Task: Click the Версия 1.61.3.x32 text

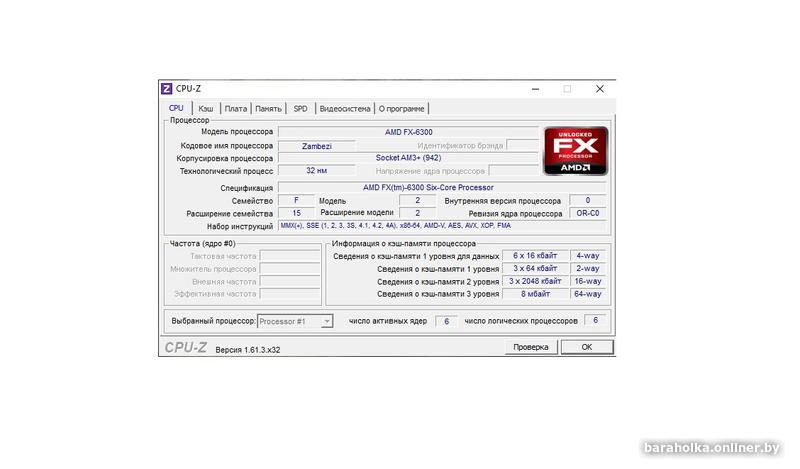Action: (247, 350)
